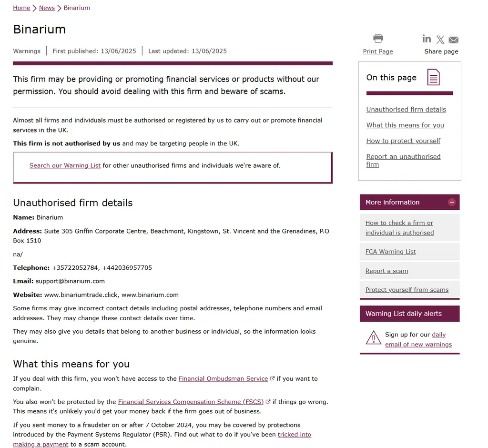
Task: Jump to How to protect yourself
Action: [x=403, y=141]
